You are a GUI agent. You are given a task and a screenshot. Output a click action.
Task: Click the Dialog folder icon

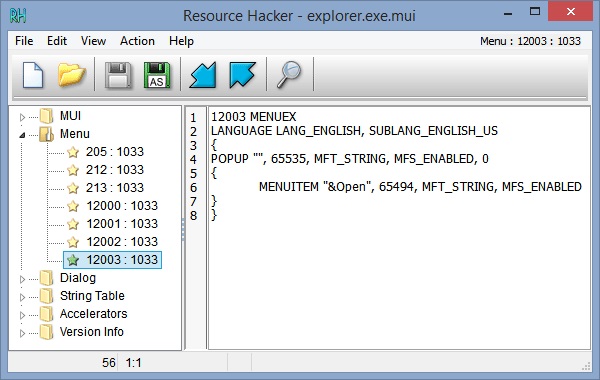[x=47, y=278]
